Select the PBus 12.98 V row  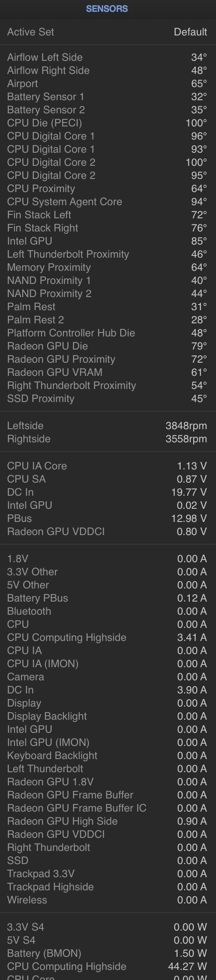pos(108,518)
